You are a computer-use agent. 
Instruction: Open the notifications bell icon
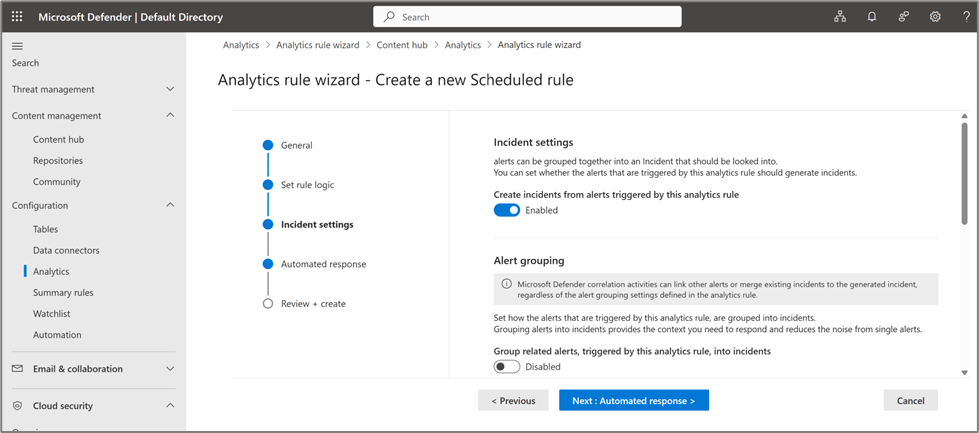click(872, 17)
